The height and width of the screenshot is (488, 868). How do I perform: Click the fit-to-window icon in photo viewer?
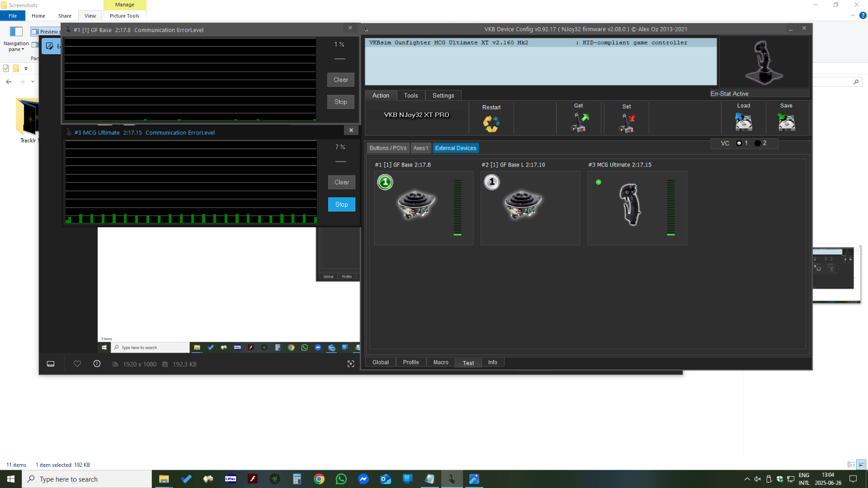[351, 364]
